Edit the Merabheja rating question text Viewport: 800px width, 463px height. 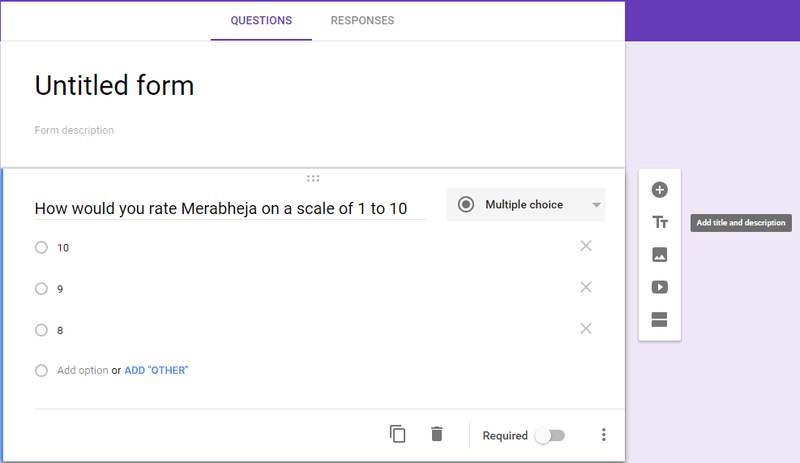(x=231, y=208)
